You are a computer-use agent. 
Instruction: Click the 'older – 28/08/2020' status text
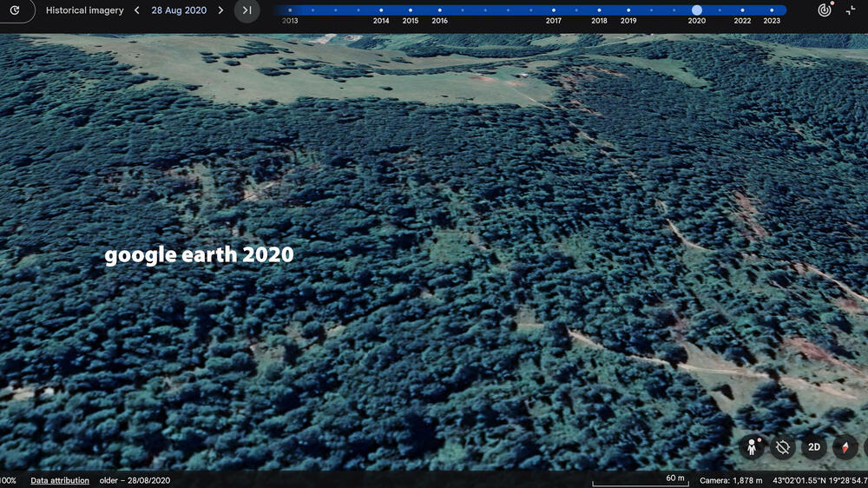point(135,480)
